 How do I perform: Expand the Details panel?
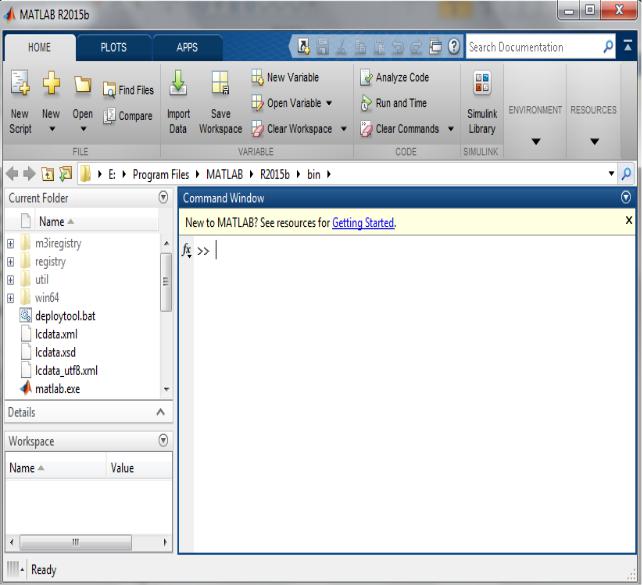tap(160, 412)
